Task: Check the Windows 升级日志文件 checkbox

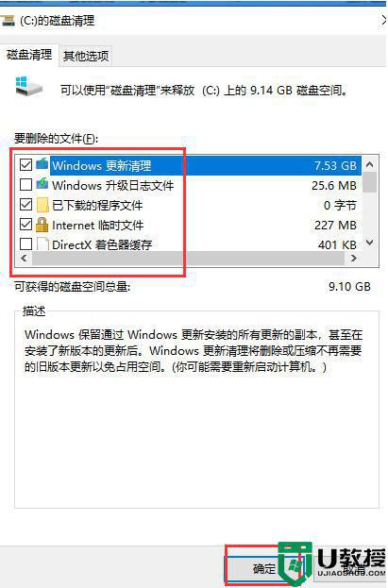Action: coord(25,184)
